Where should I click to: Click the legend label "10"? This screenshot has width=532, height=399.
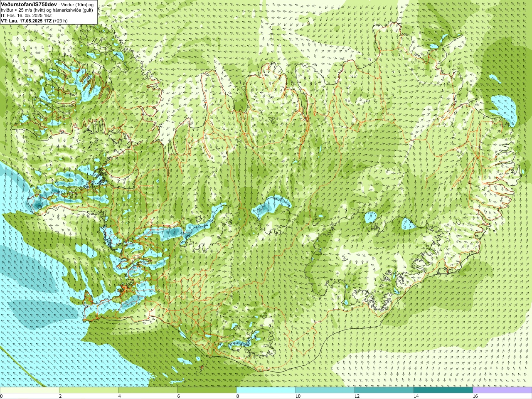[x=298, y=396]
